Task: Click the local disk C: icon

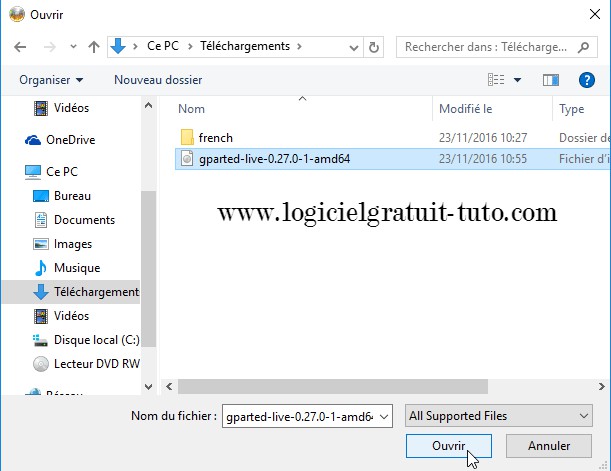Action: pos(41,340)
